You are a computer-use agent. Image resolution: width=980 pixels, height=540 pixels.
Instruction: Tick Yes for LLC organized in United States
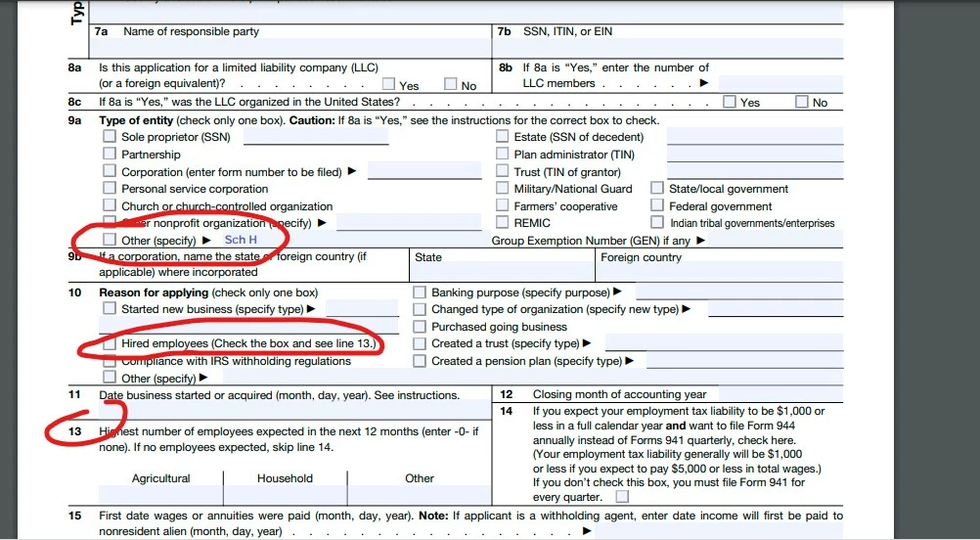730,102
